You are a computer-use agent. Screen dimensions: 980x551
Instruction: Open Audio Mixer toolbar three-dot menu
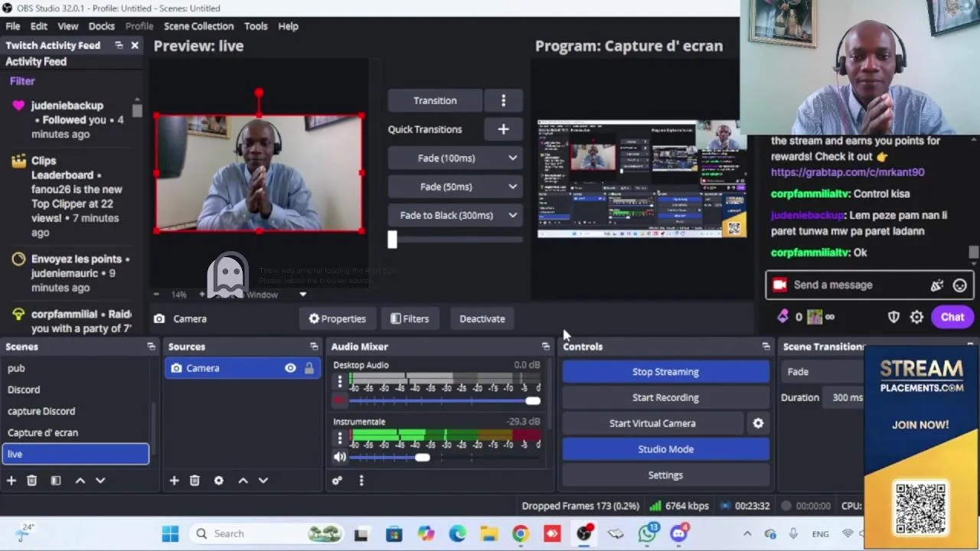[x=361, y=481]
